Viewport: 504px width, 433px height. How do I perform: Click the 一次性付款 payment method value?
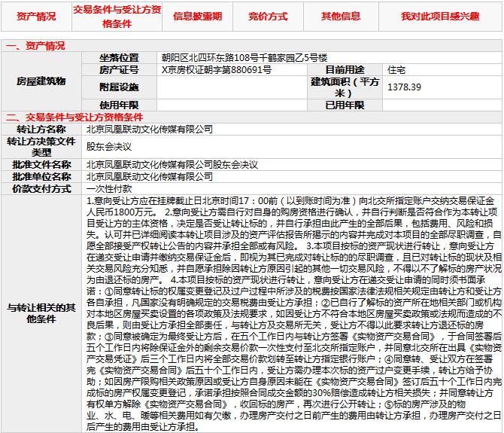coord(109,188)
